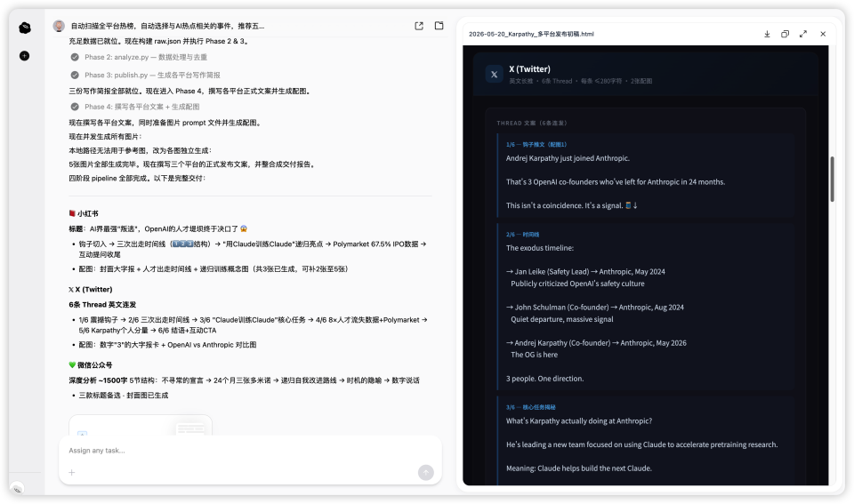Expand the Phase 2: analyze.py step

pyautogui.click(x=139, y=57)
